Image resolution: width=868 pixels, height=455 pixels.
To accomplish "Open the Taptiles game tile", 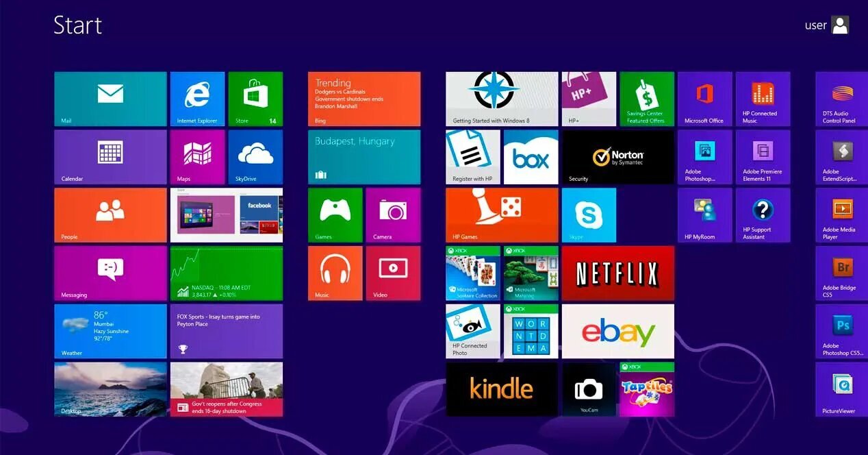I will [647, 389].
